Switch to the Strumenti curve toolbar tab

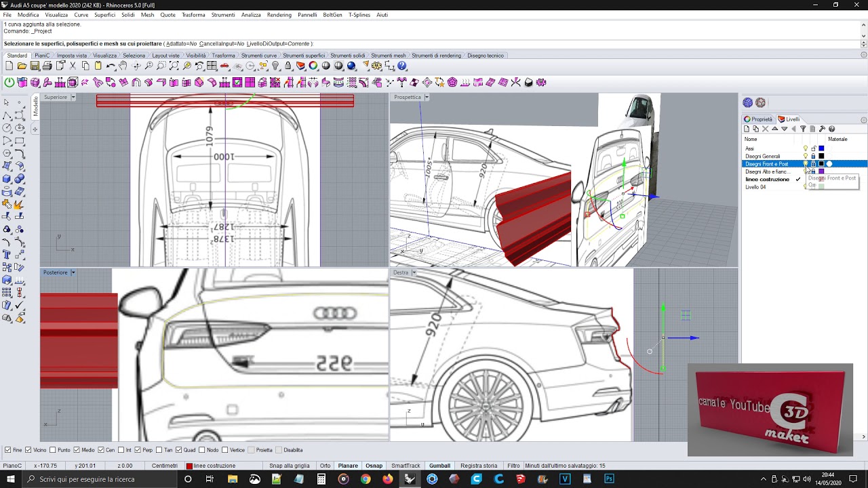259,56
